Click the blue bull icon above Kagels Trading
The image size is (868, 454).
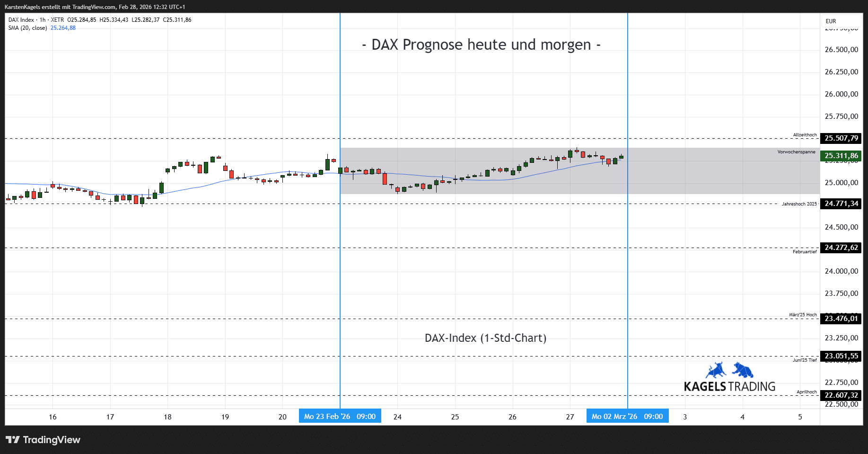pos(716,370)
